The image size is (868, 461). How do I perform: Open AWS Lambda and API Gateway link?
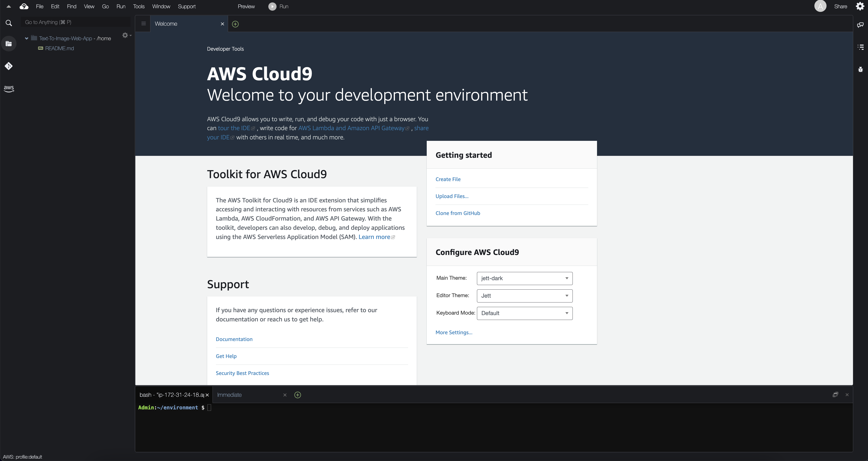point(353,128)
